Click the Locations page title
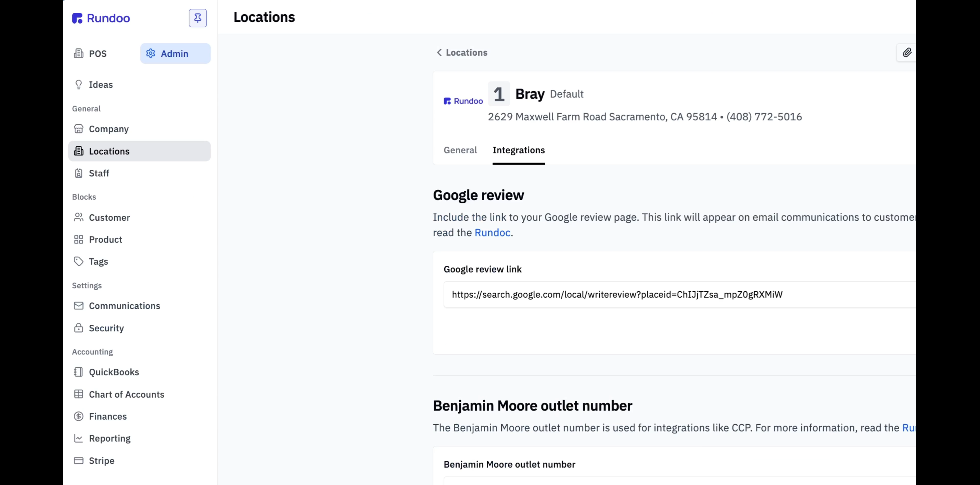980x485 pixels. [264, 17]
